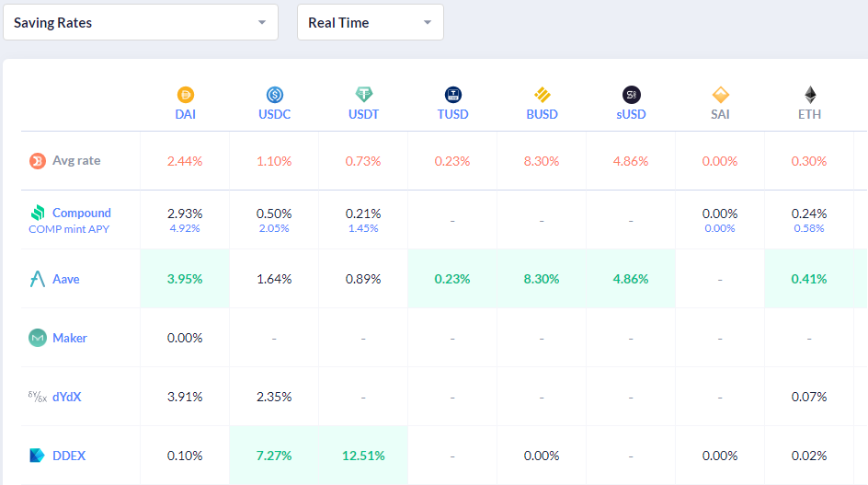Click Aave BUSD rate 8.30% cell
868x485 pixels.
click(542, 279)
